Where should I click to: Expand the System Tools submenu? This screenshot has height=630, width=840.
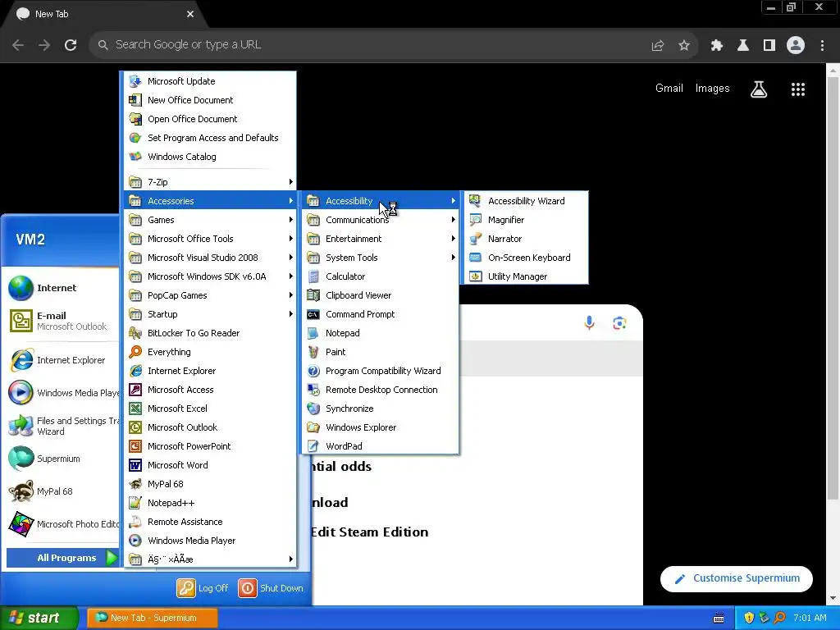381,258
